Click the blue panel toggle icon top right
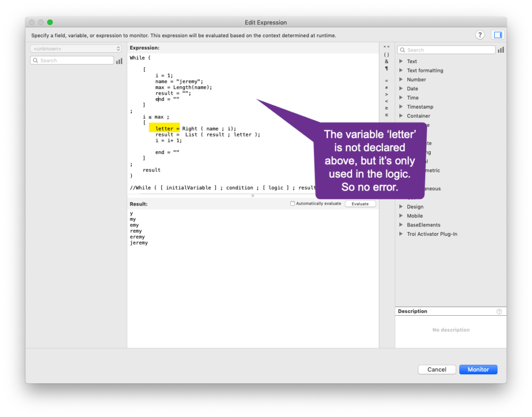 click(497, 35)
